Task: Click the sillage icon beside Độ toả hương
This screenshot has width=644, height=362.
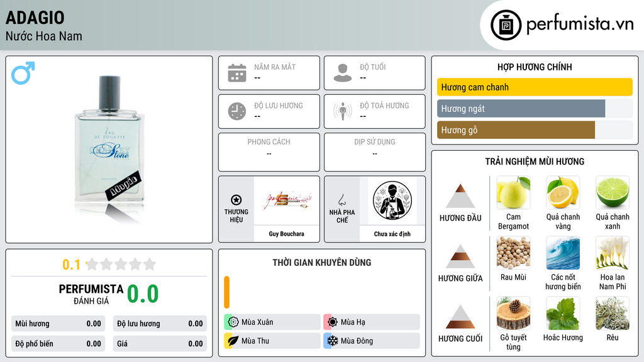Action: point(343,111)
